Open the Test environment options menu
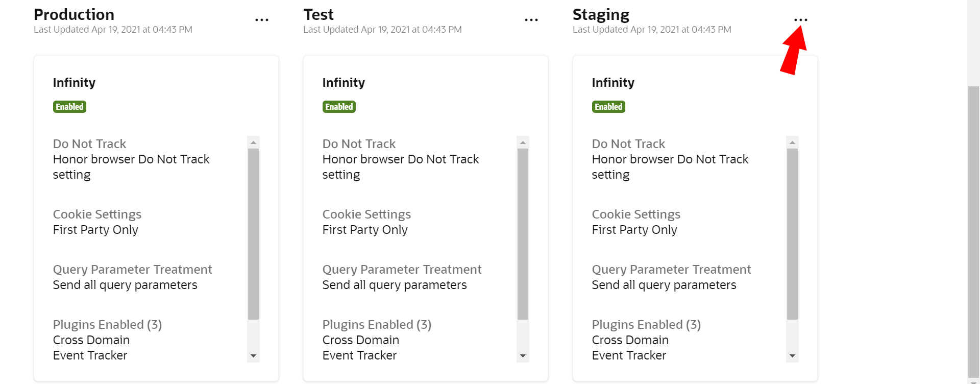The width and height of the screenshot is (980, 384). 531,20
